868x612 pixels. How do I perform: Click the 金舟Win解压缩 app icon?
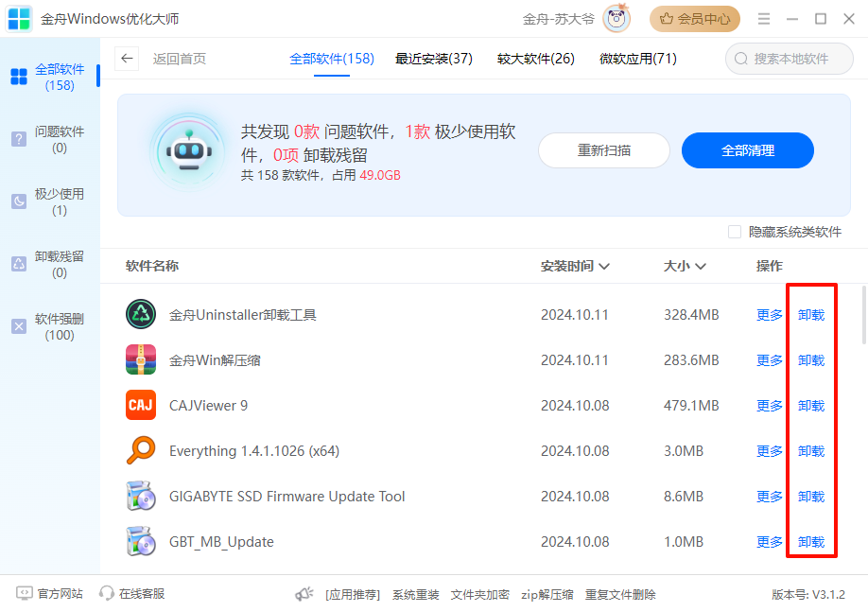[141, 359]
